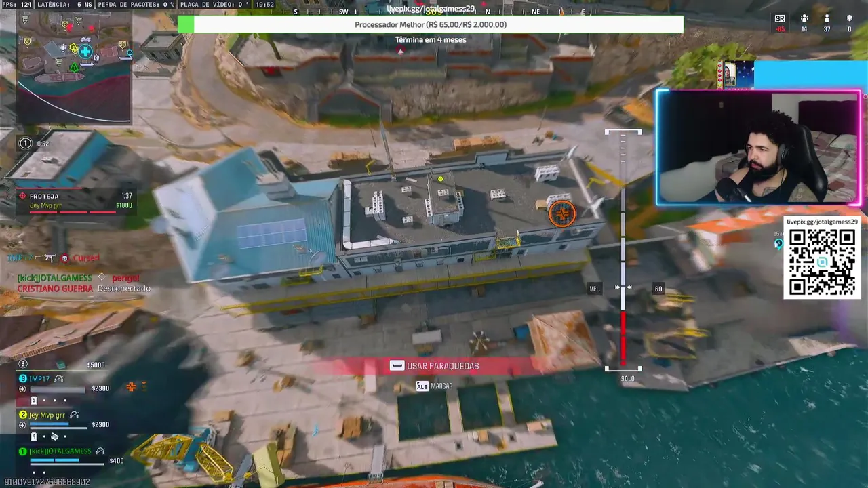Click the cyan medical cross on minimap
Screen dimensions: 868x488
pos(85,51)
